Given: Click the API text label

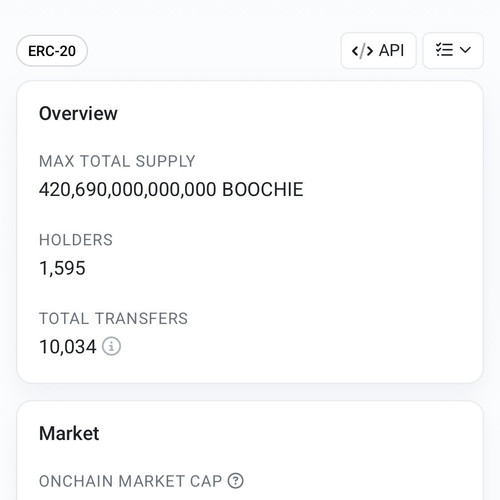Looking at the screenshot, I should coord(391,51).
